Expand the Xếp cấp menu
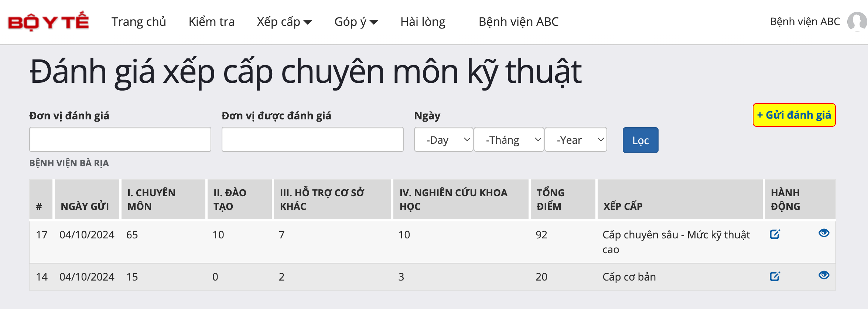The image size is (868, 309). click(x=284, y=22)
